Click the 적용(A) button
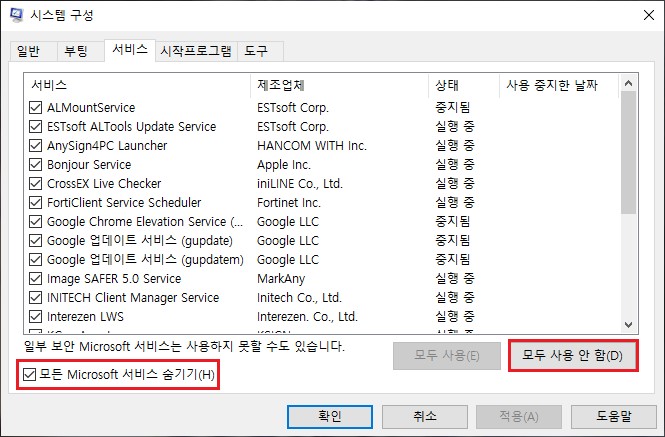Image resolution: width=665 pixels, height=437 pixels. click(519, 416)
